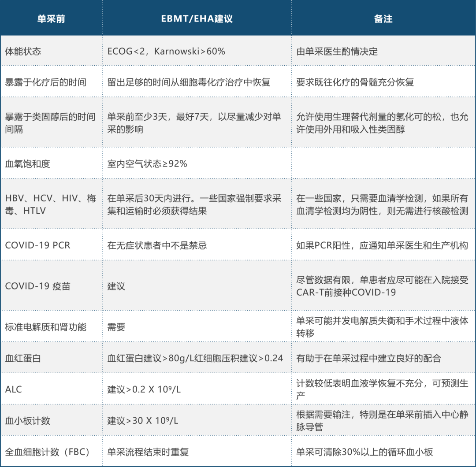Select the HBV、HCV、HIV、梅毒、HTLV row label
This screenshot has width=476, height=467.
tap(50, 204)
